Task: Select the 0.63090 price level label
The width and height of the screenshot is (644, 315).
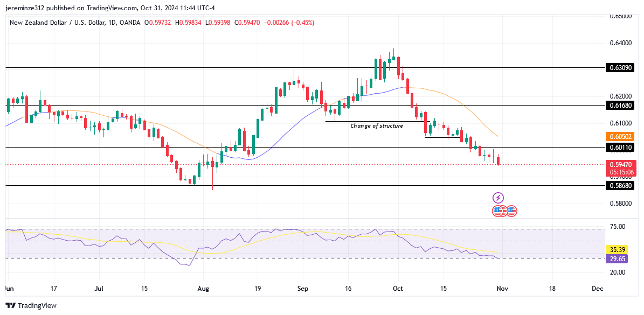Action: coord(619,68)
